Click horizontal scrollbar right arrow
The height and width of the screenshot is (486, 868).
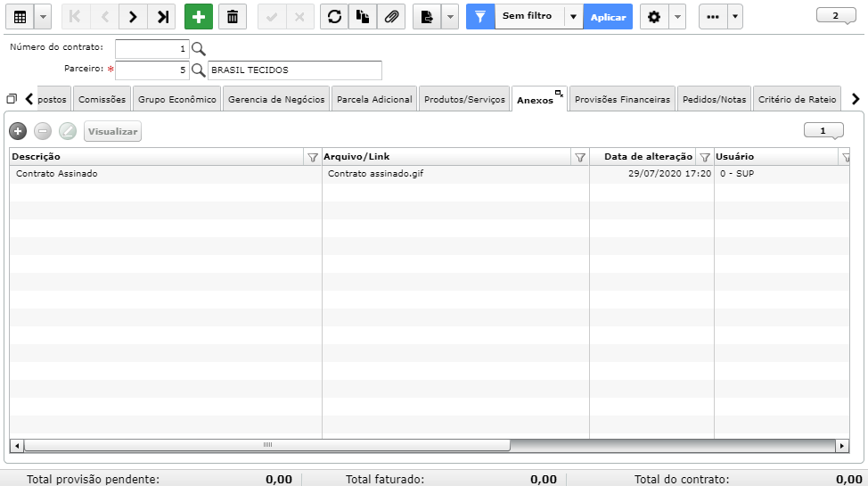(x=842, y=446)
